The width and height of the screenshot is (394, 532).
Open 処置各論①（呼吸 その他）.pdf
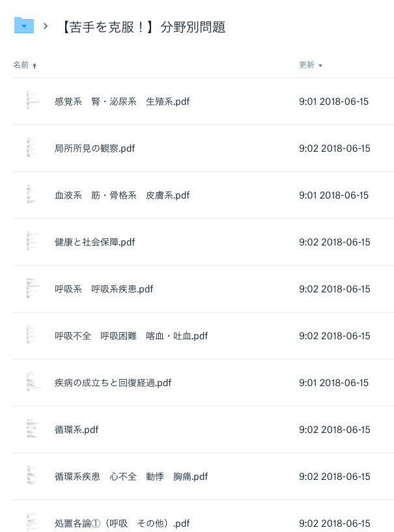[122, 523]
